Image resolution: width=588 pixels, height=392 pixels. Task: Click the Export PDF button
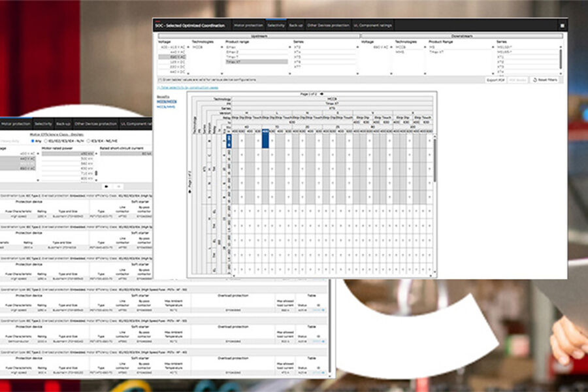496,80
